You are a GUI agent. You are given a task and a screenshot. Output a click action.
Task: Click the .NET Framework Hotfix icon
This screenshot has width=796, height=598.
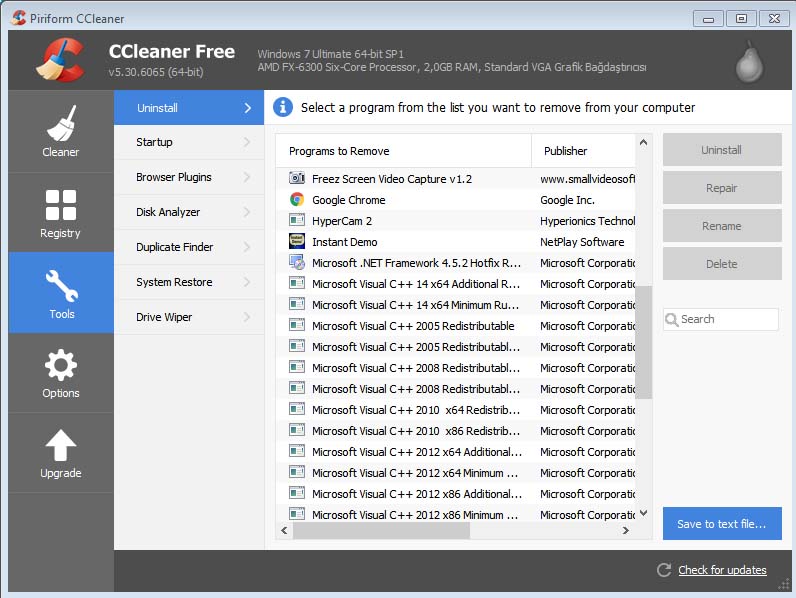(297, 262)
